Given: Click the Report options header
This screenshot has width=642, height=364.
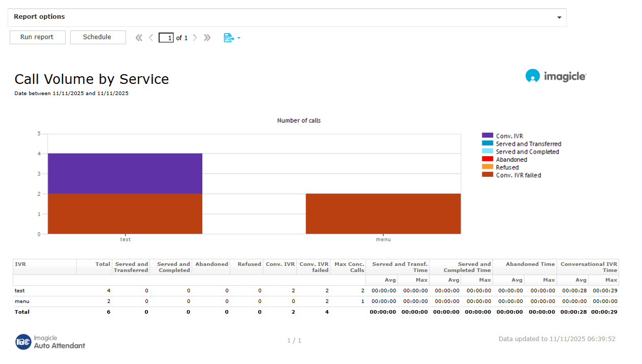Looking at the screenshot, I should [39, 17].
